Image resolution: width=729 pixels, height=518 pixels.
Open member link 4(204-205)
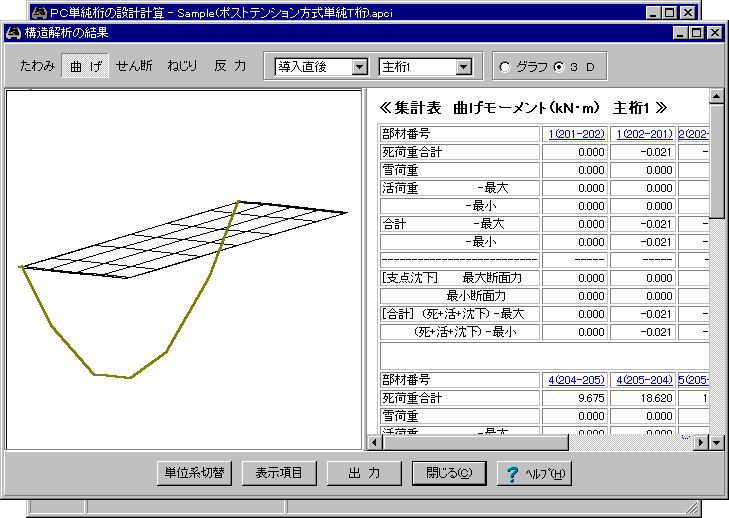point(577,380)
